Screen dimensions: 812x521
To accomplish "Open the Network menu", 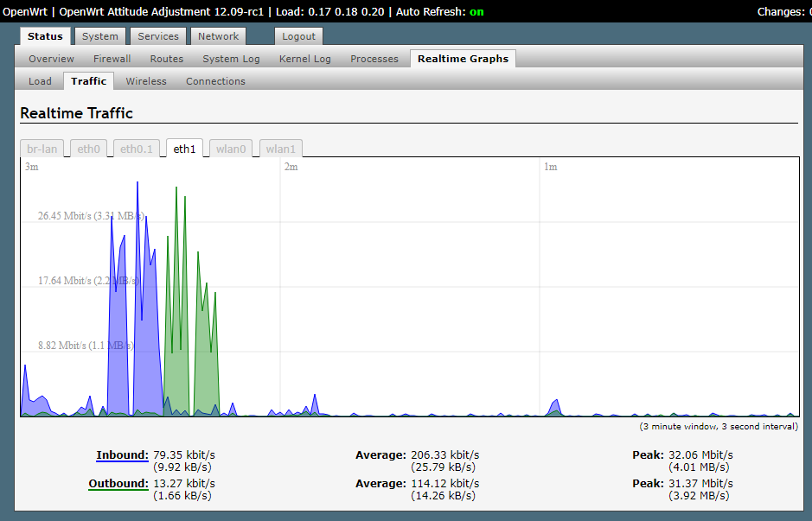I will (x=217, y=36).
